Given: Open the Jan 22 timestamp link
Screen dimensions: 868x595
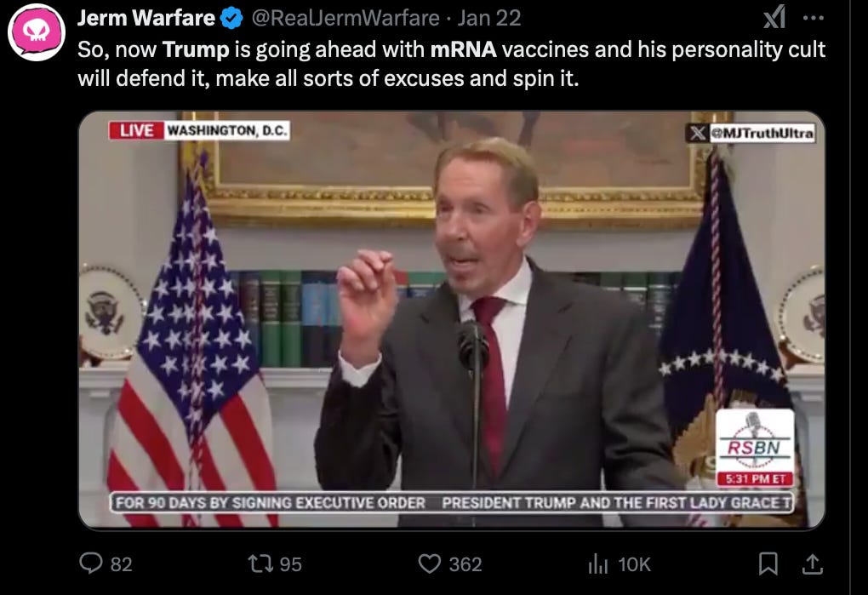Looking at the screenshot, I should tap(489, 18).
